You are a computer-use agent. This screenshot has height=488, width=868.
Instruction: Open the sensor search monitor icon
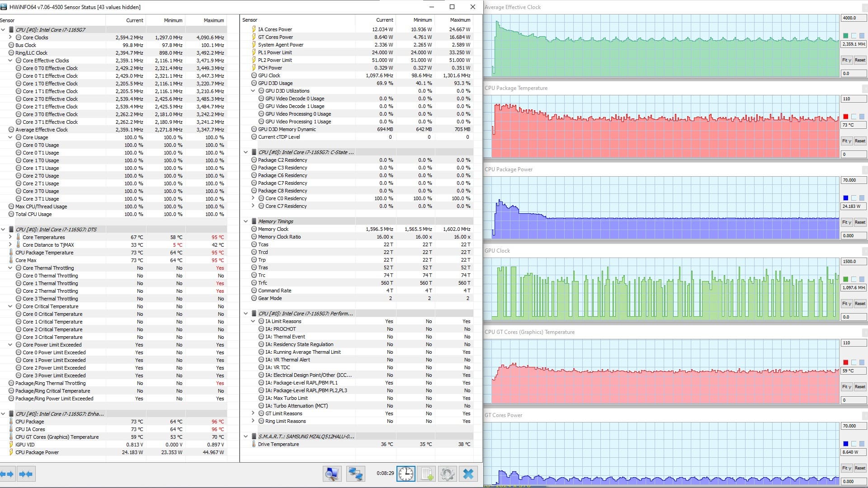point(332,474)
